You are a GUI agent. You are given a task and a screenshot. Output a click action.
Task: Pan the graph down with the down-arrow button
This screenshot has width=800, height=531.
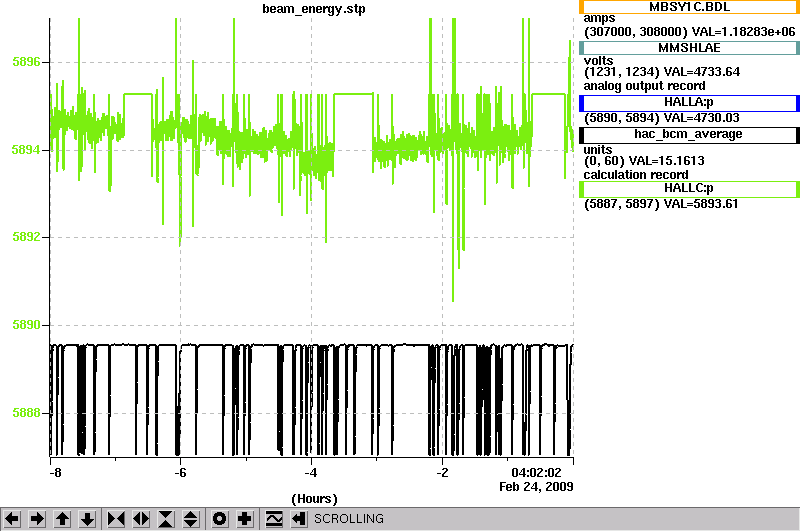pyautogui.click(x=88, y=519)
